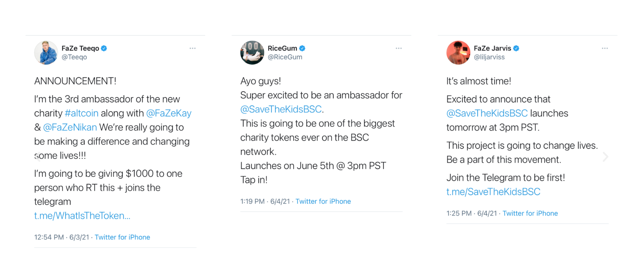The width and height of the screenshot is (644, 268).
Task: Open @SaveTheKidsBSC in RiceGum's tweet
Action: (x=281, y=109)
